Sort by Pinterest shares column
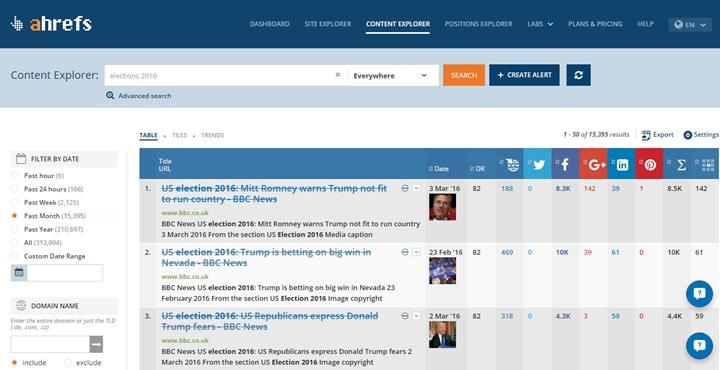 [x=649, y=164]
